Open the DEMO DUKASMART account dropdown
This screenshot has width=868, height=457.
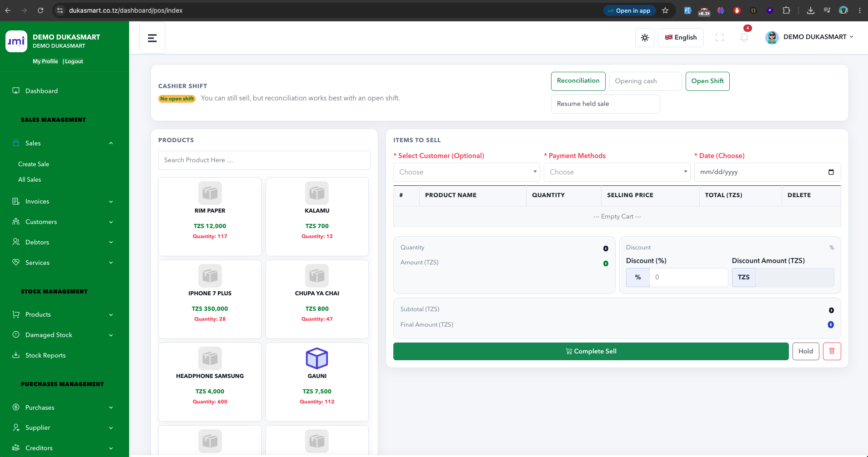click(818, 37)
